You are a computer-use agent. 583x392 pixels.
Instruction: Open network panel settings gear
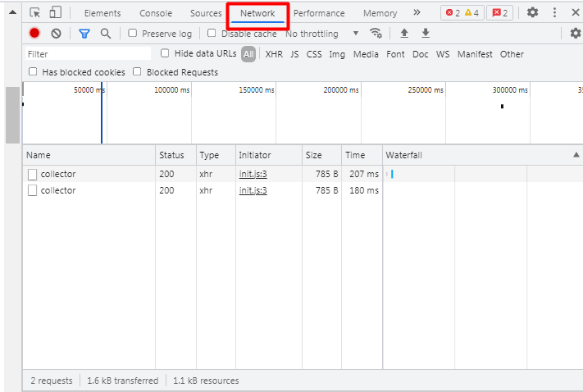pos(576,33)
